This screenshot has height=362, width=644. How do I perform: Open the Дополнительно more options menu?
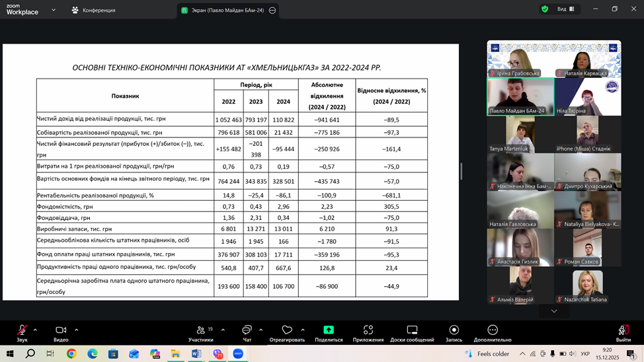(492, 330)
